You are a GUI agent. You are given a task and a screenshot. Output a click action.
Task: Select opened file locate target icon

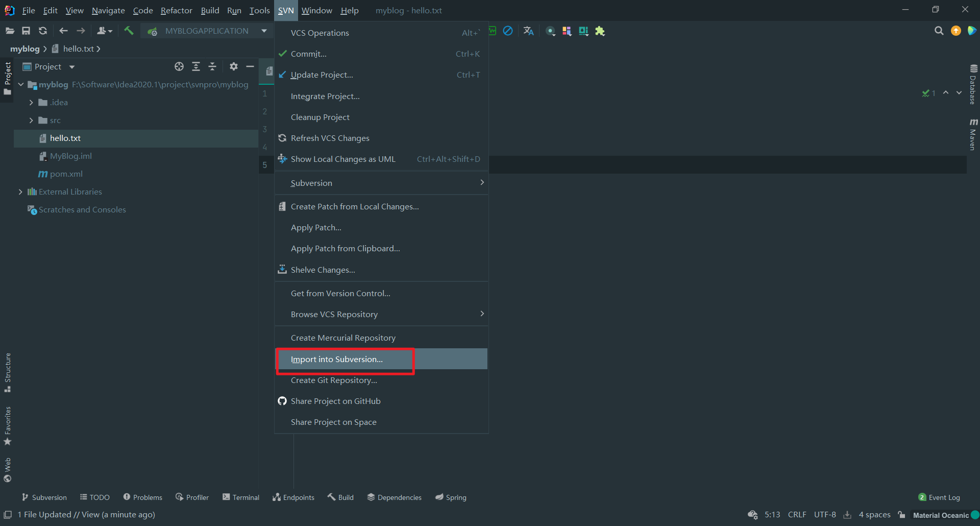coord(179,66)
